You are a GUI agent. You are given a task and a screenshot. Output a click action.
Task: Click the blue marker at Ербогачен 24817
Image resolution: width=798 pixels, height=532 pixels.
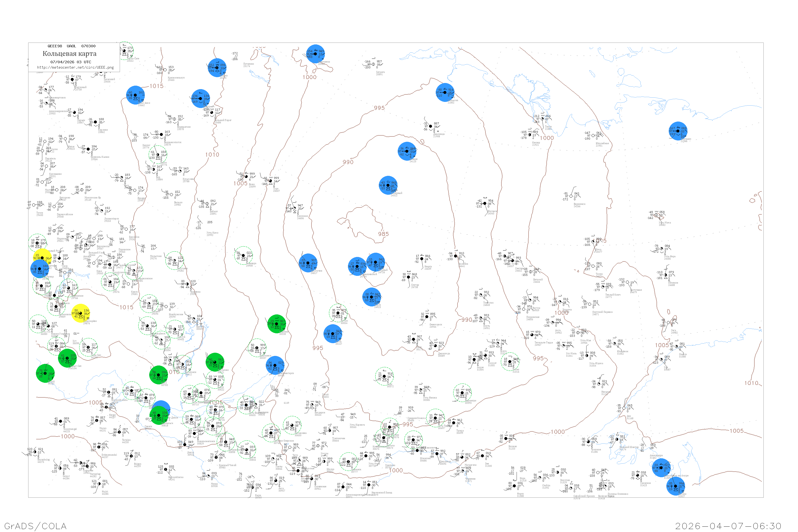click(x=308, y=263)
